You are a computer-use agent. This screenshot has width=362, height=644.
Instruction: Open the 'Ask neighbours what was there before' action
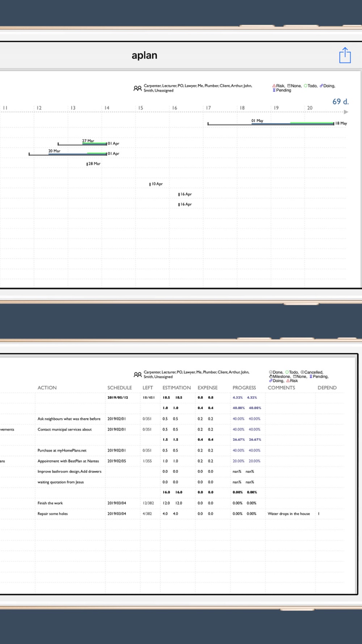click(69, 419)
